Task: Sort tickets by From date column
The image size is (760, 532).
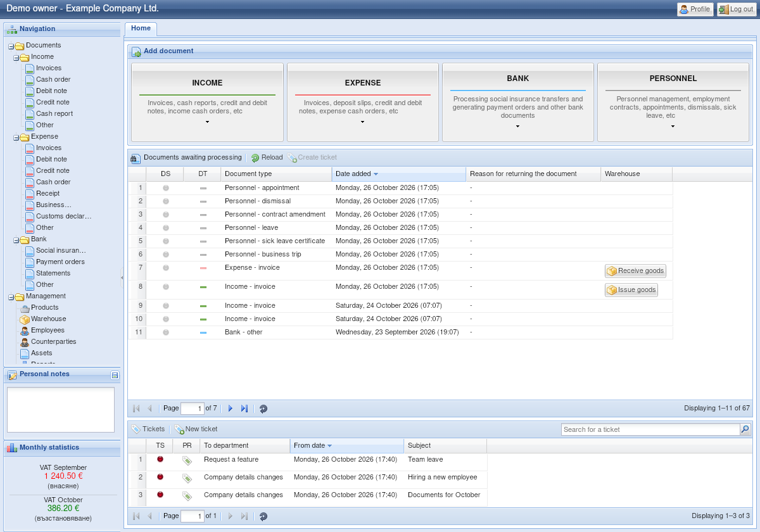Action: (347, 446)
